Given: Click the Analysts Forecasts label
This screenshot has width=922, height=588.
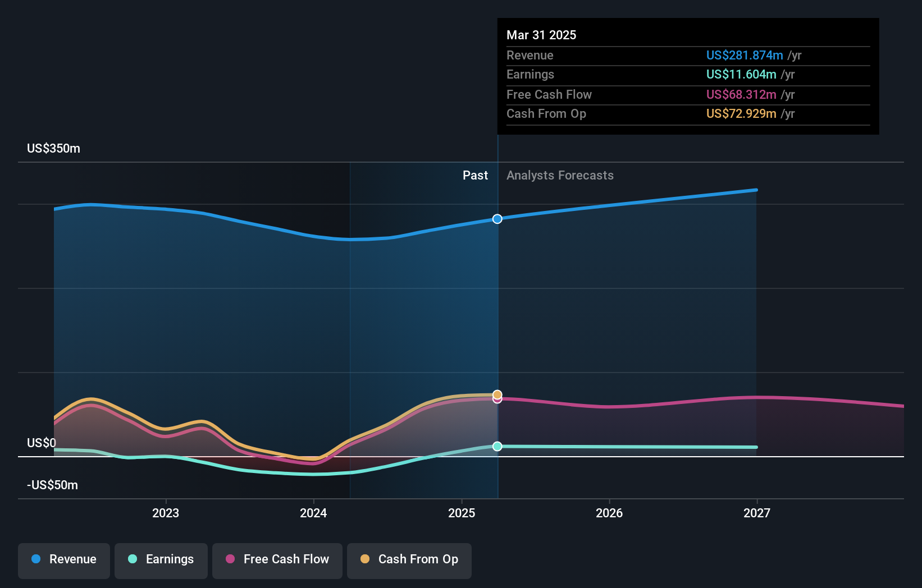Looking at the screenshot, I should [x=560, y=176].
